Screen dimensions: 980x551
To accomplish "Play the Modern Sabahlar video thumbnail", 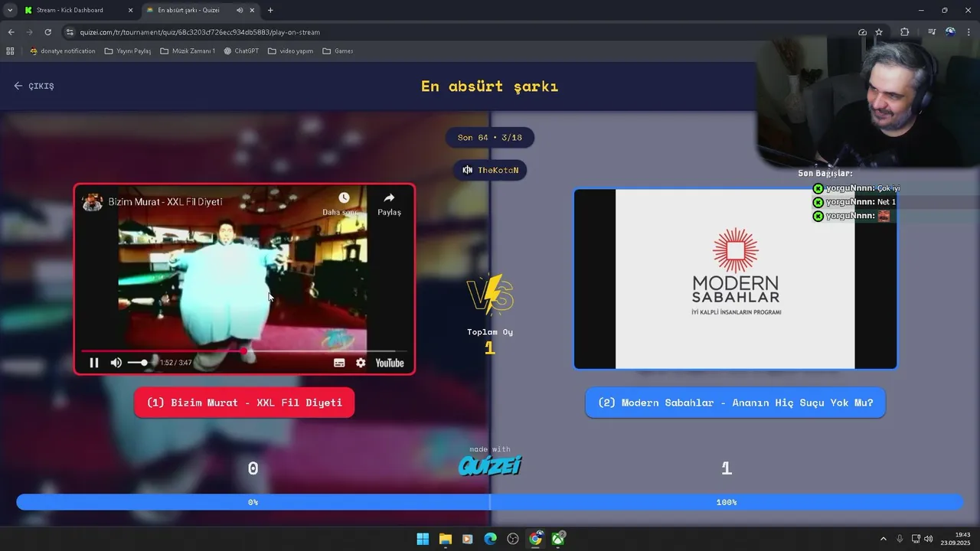I will pyautogui.click(x=735, y=279).
